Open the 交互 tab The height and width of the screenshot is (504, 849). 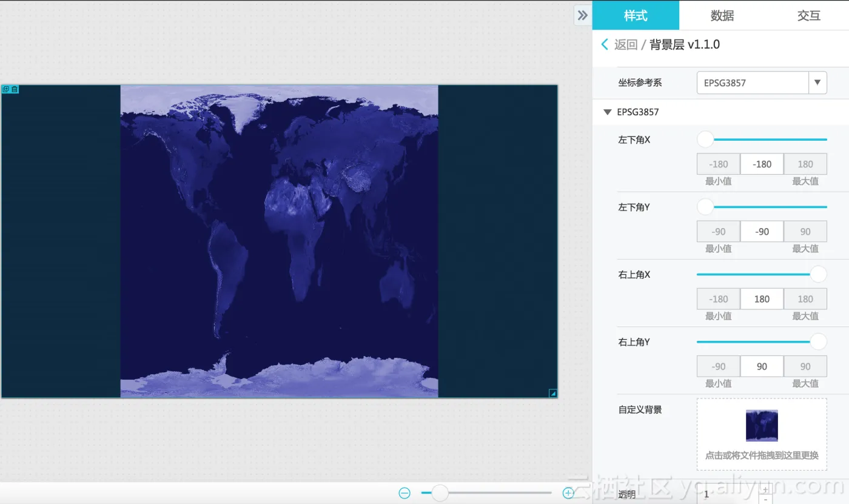[x=808, y=15]
